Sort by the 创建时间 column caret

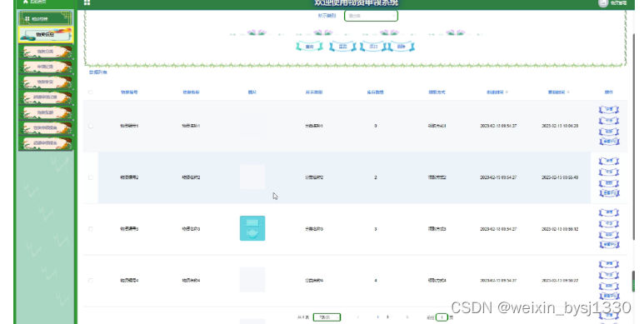[507, 92]
